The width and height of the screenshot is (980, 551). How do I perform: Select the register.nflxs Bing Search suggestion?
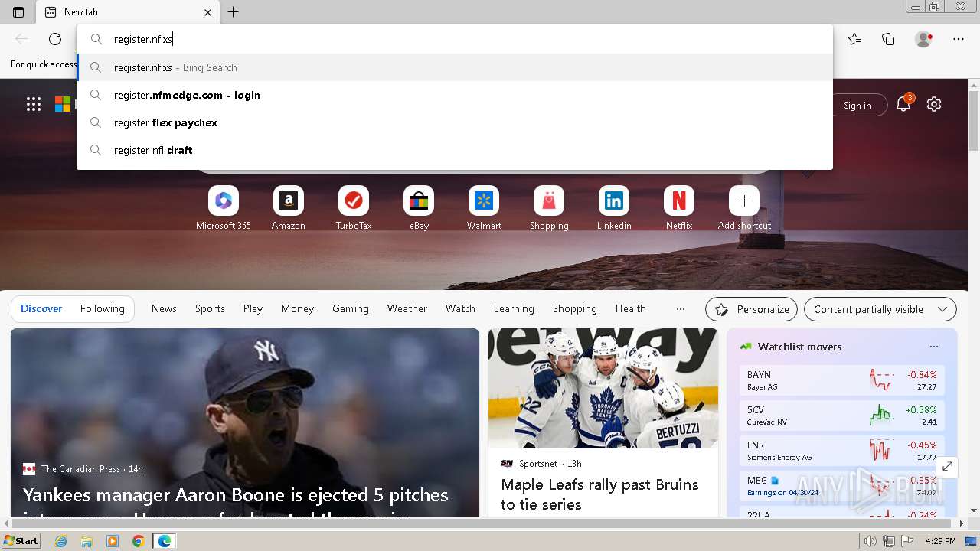point(455,67)
